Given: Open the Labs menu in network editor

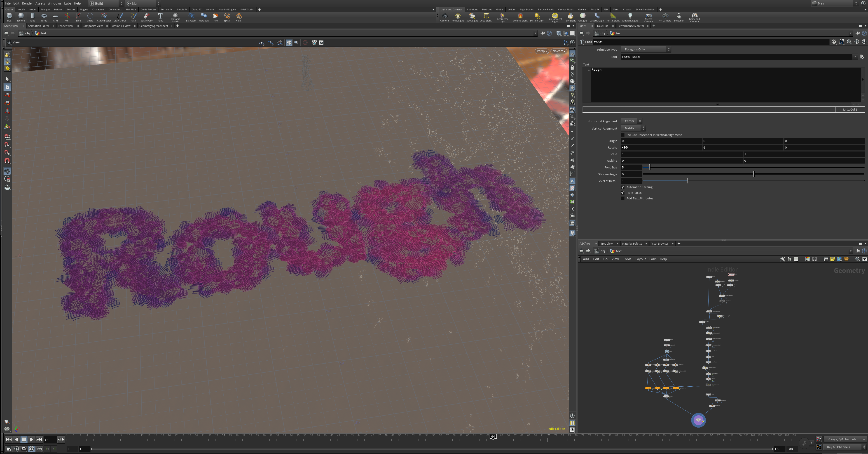Looking at the screenshot, I should tap(653, 259).
